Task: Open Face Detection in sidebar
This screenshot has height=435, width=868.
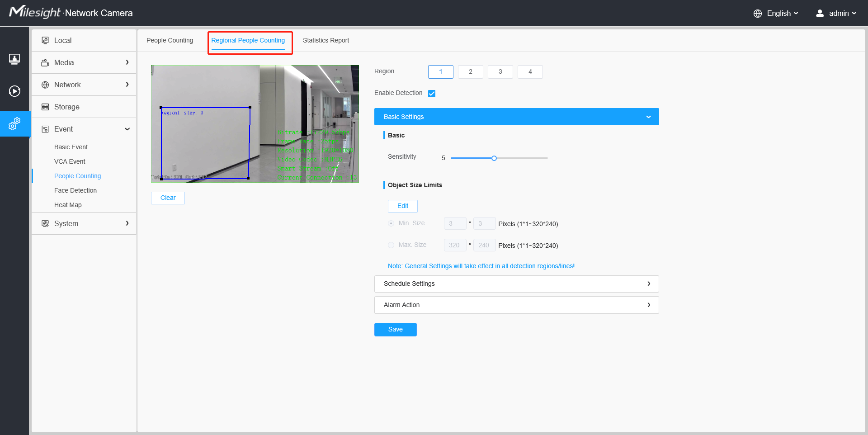Action: pyautogui.click(x=75, y=190)
